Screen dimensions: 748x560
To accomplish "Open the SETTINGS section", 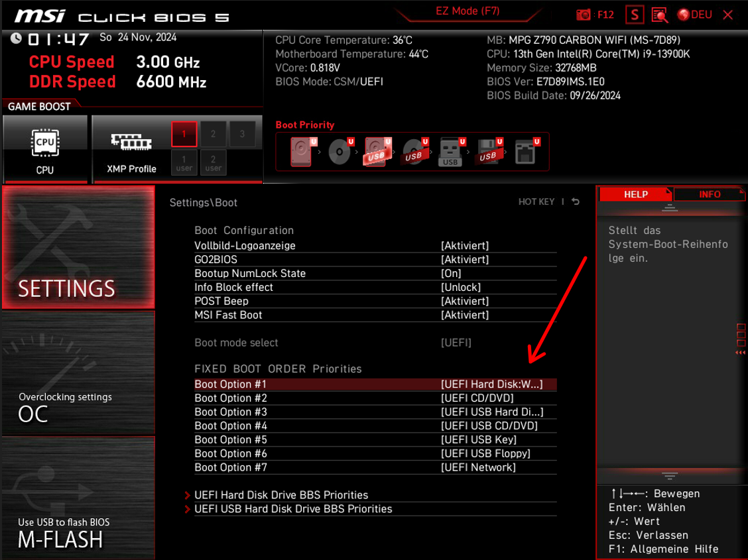I will (78, 247).
